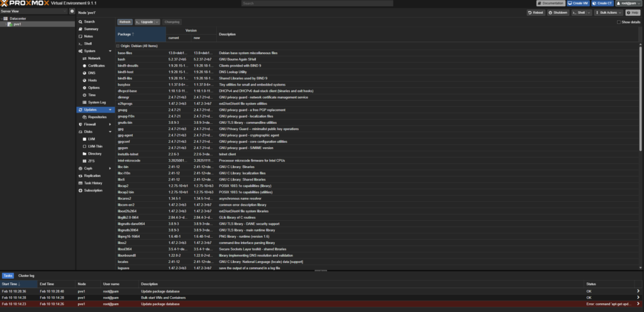The image size is (644, 312).
Task: Open the Subscription page
Action: pyautogui.click(x=93, y=191)
